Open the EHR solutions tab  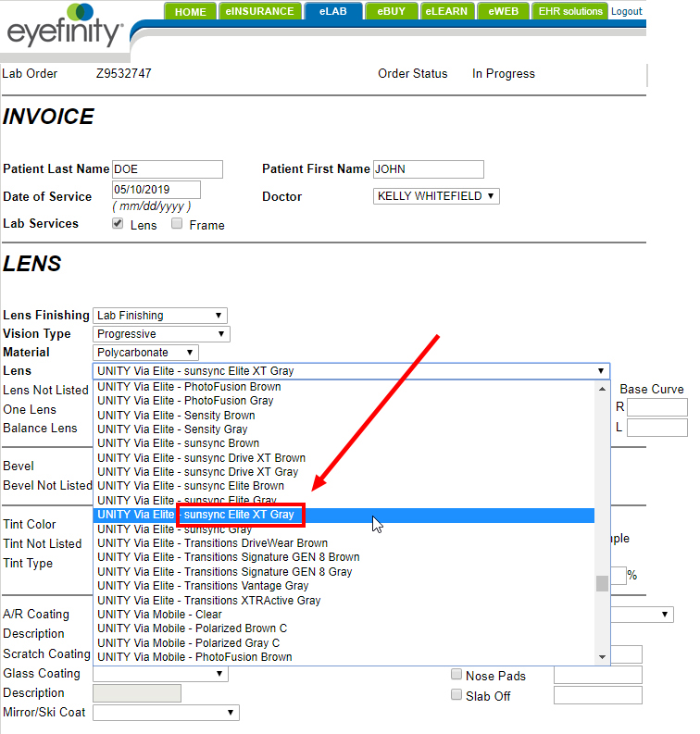click(x=571, y=12)
